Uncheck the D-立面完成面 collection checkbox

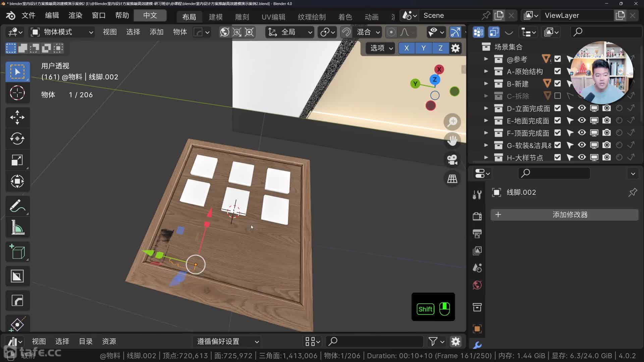click(x=557, y=108)
